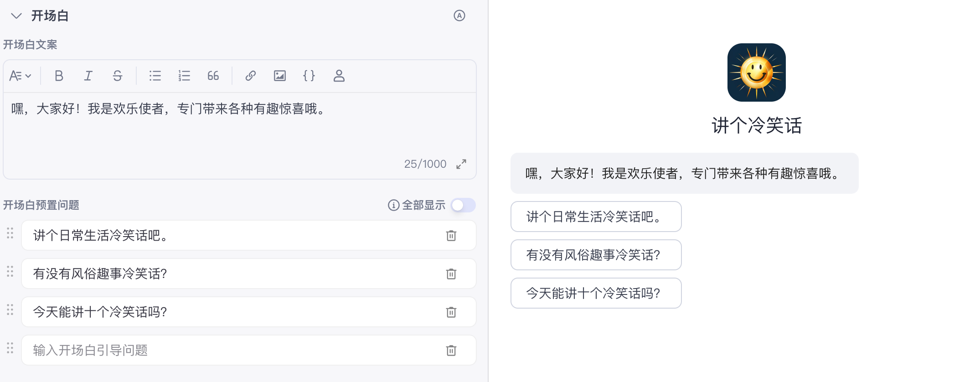
Task: Click drag handle of the empty question row
Action: [10, 348]
